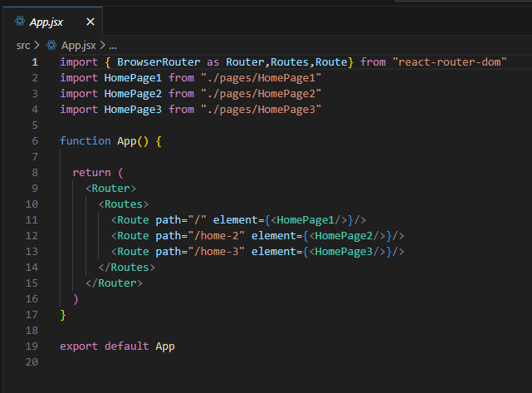Click the opening Router tag on line 9
Image resolution: width=532 pixels, height=393 pixels.
coord(110,188)
